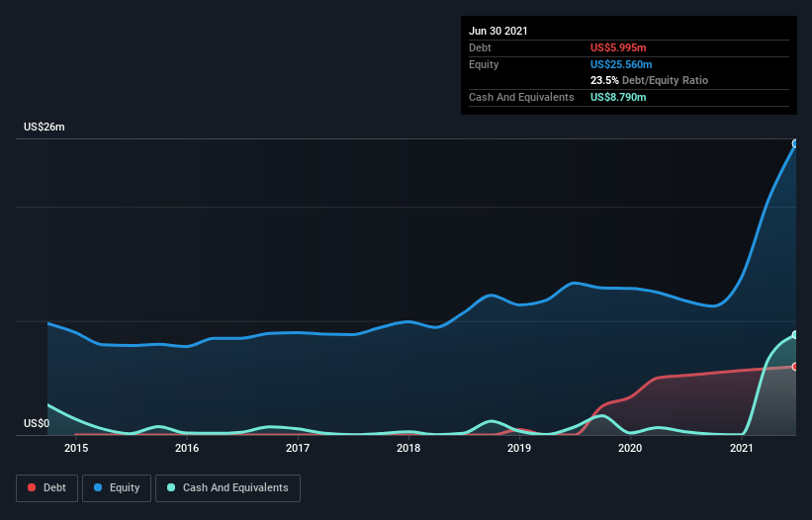Click the US$5.995m debt value
The height and width of the screenshot is (520, 812).
click(x=618, y=47)
